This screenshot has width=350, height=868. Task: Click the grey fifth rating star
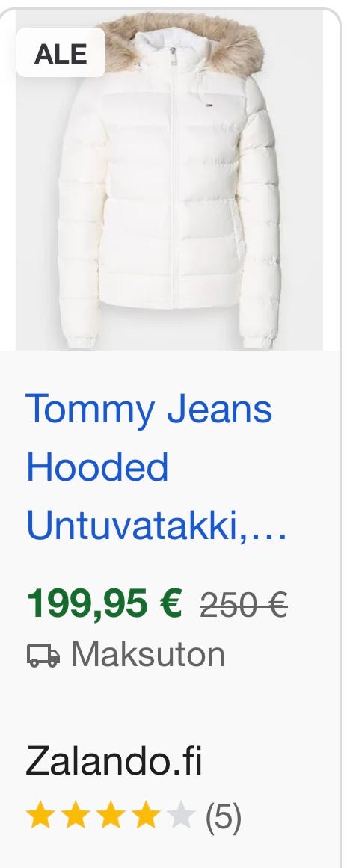coord(182,816)
